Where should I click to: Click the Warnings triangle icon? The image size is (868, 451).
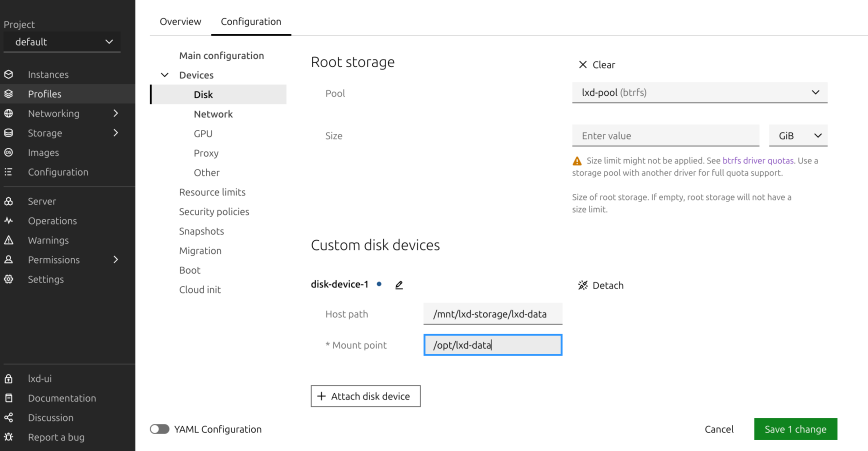9,240
